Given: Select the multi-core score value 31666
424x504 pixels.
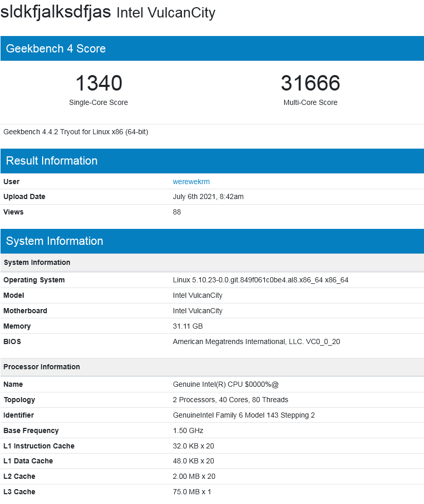Looking at the screenshot, I should [310, 83].
